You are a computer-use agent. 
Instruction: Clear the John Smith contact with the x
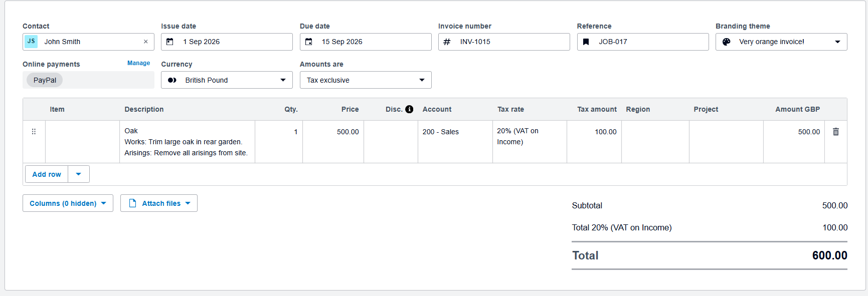(x=145, y=42)
